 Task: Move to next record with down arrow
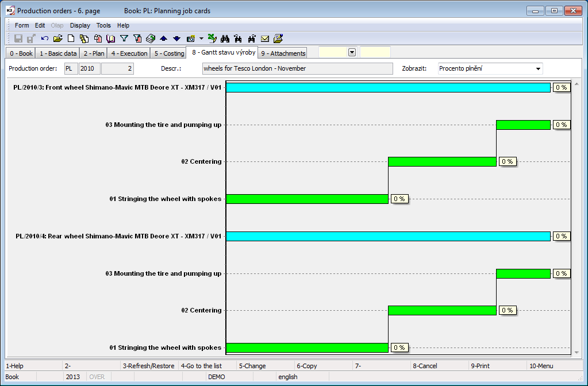pyautogui.click(x=177, y=38)
